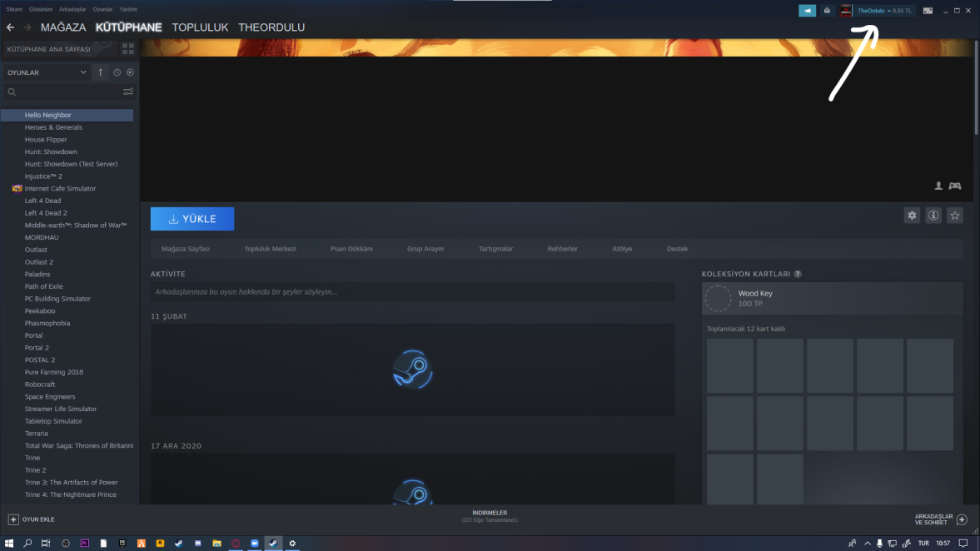Click the TheOrdulu profile avatar

[x=846, y=11]
